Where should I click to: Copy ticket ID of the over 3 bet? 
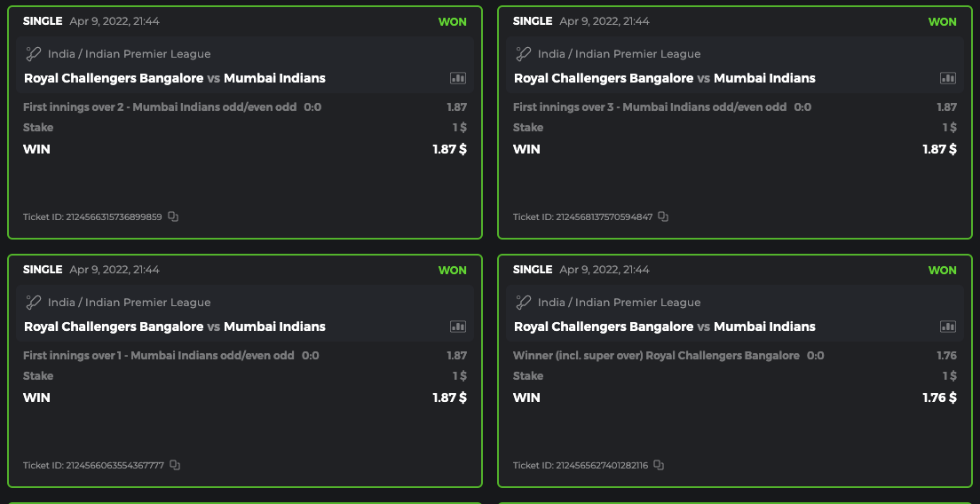click(x=663, y=217)
